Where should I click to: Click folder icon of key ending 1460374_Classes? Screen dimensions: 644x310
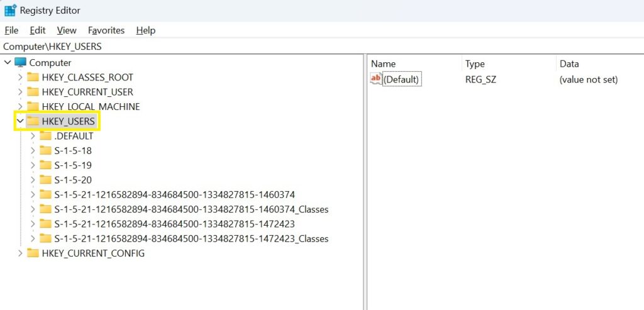pos(45,209)
